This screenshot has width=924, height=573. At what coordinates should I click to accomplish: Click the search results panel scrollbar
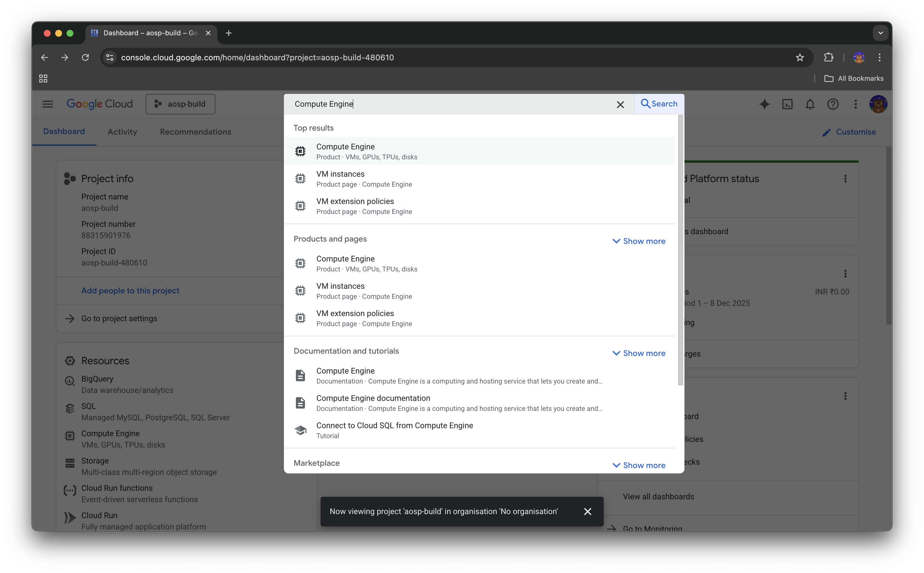(680, 250)
